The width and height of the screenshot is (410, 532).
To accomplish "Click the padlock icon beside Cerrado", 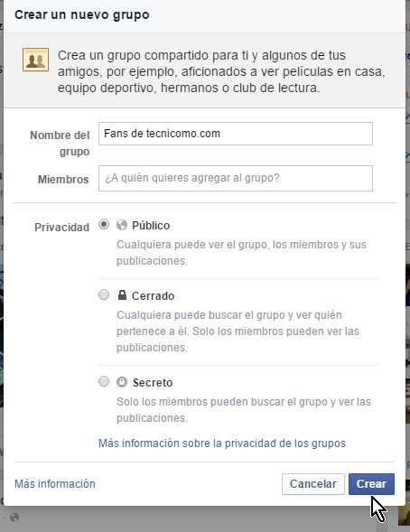I will 122,294.
